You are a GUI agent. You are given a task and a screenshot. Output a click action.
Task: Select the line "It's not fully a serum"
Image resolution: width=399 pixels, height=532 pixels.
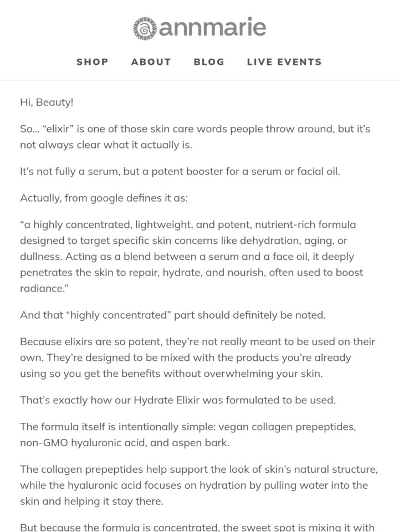pos(180,171)
